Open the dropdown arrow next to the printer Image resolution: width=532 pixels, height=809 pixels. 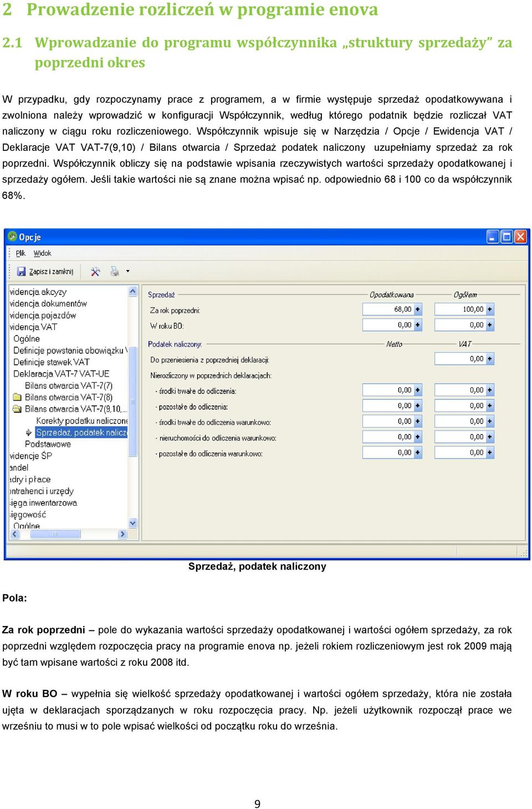click(x=128, y=272)
